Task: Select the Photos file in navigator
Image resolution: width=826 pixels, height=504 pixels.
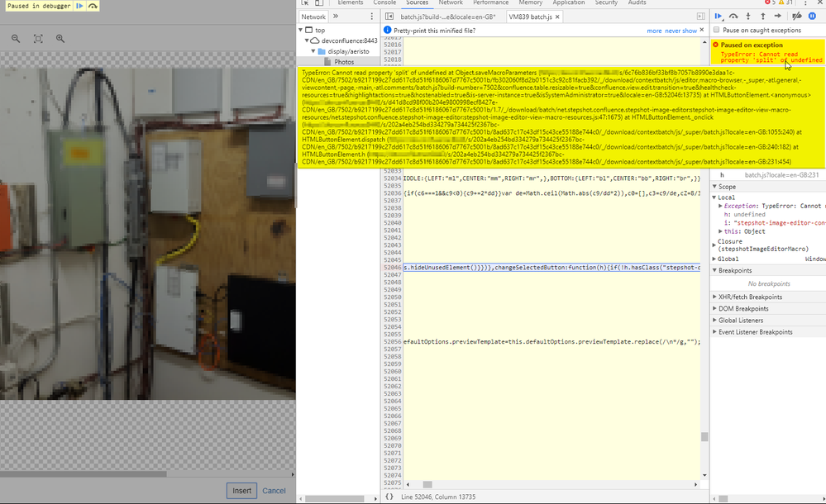Action: tap(344, 62)
